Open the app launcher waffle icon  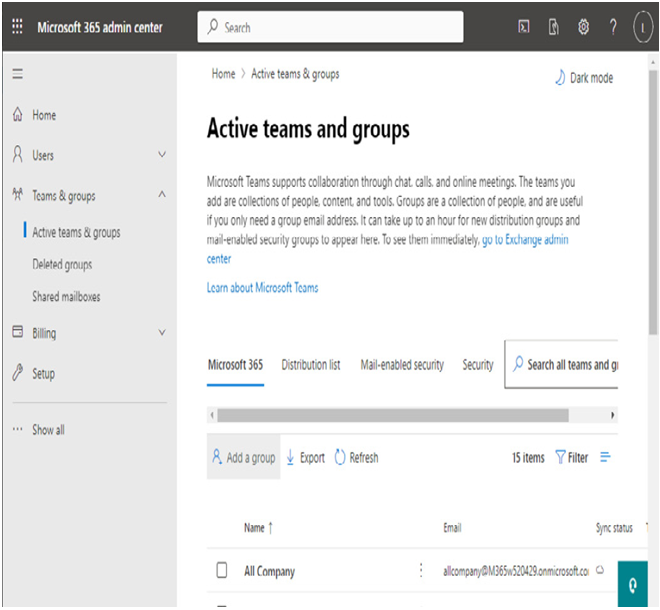point(17,27)
